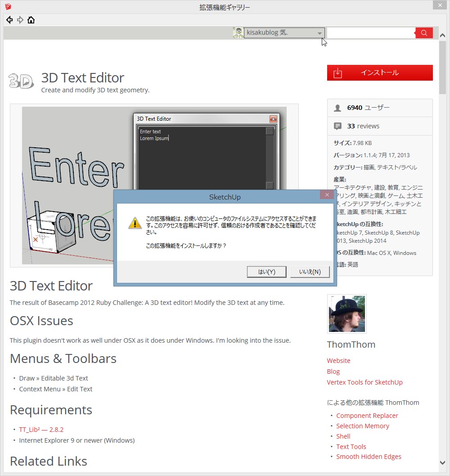Click the 3D Text Editor page title
The image size is (450, 476).
(x=82, y=78)
